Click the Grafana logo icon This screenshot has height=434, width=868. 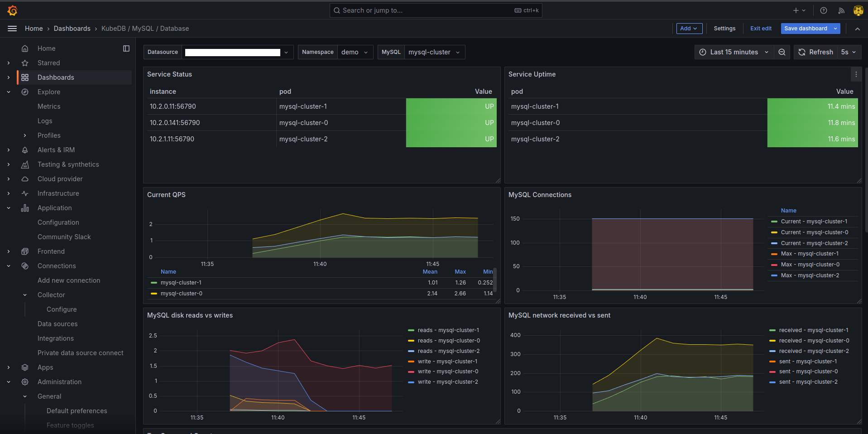(12, 10)
